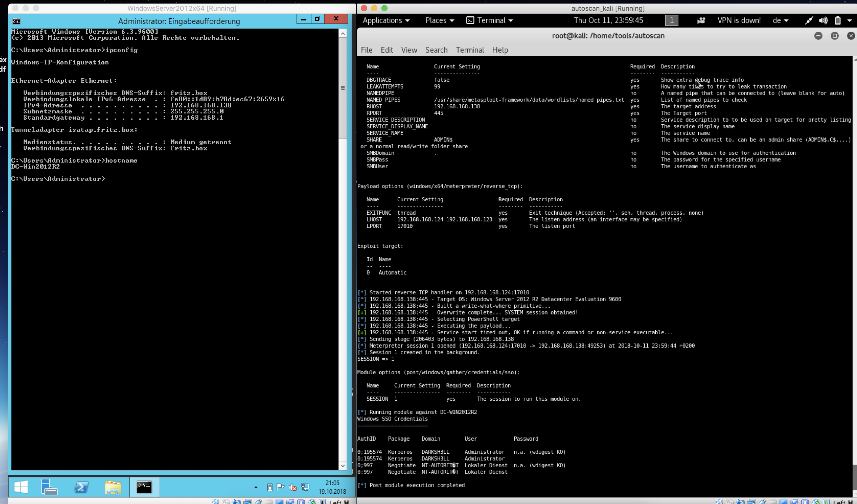Open the terminal Search menu
The image size is (857, 504).
pos(436,50)
